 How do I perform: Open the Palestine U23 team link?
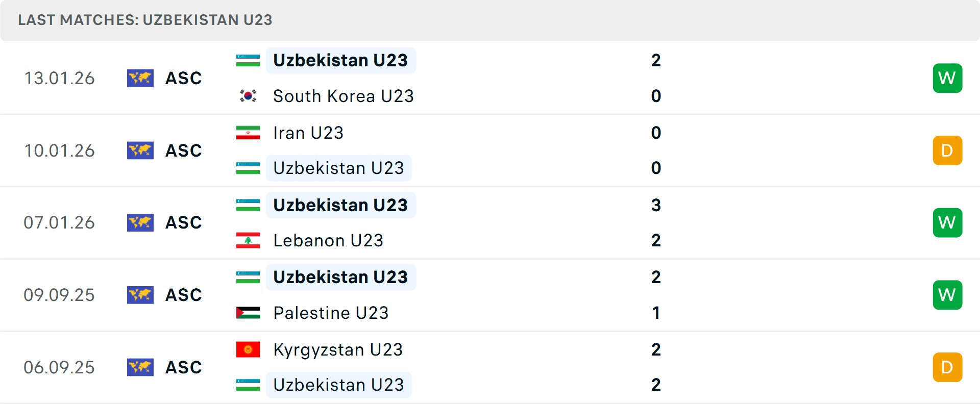click(x=331, y=313)
